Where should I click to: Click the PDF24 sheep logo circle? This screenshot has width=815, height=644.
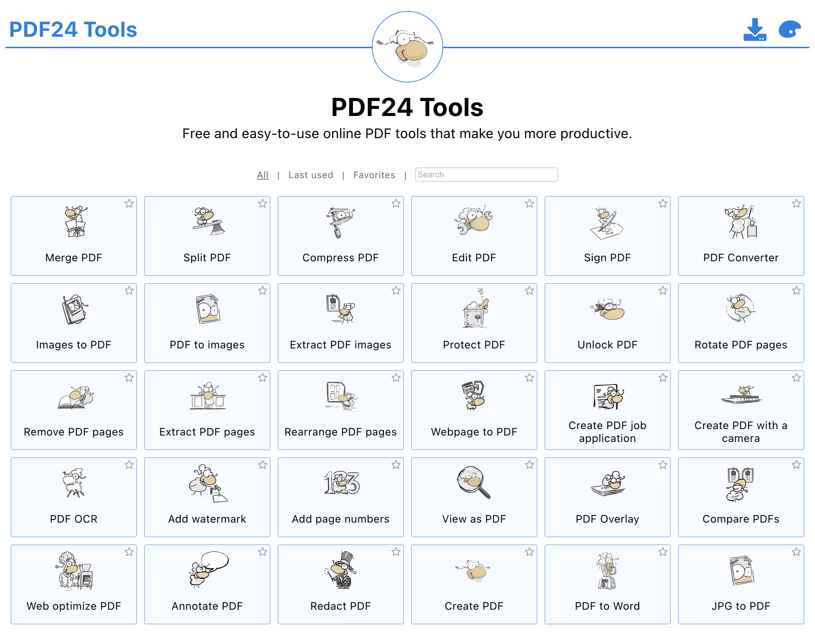(407, 47)
